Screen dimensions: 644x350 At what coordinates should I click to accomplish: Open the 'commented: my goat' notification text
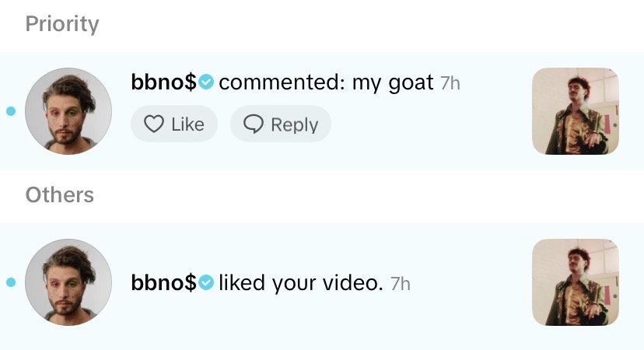(326, 82)
